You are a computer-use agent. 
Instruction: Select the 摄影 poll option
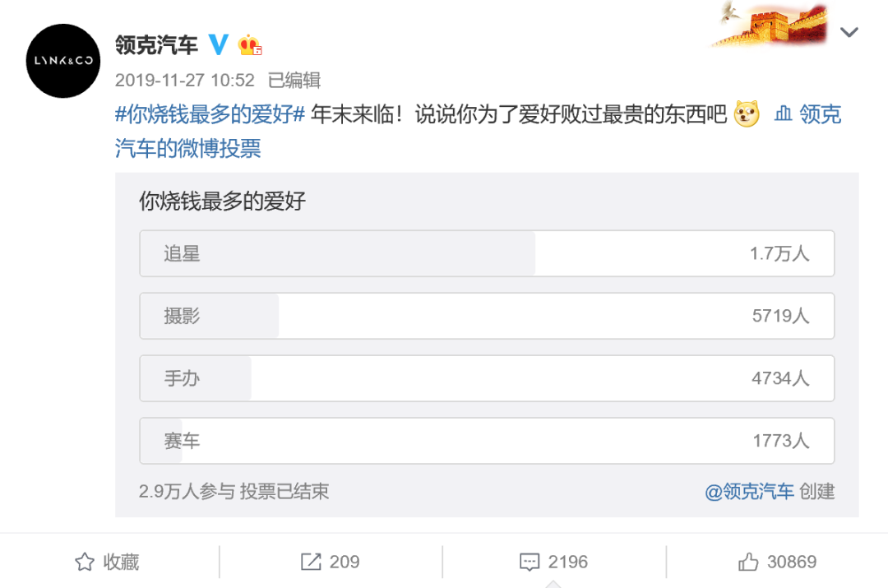[487, 316]
